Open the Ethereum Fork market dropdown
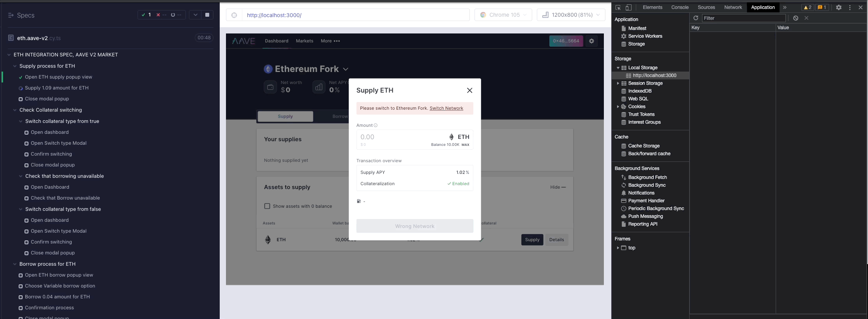Viewport: 868px width, 319px height. (345, 69)
